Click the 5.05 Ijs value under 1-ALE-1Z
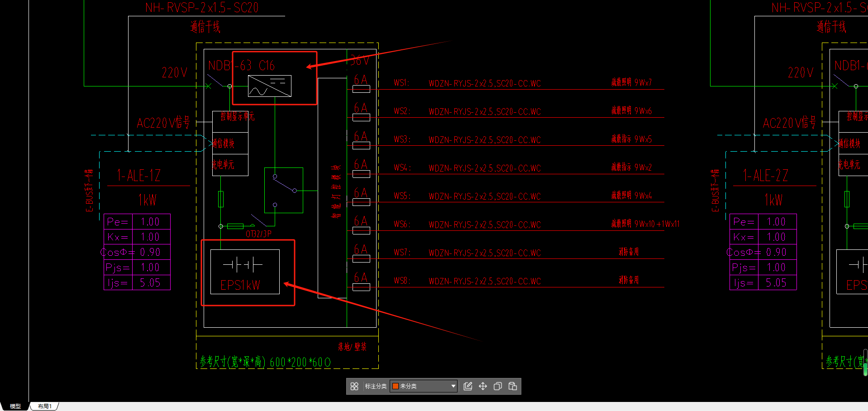 150,283
